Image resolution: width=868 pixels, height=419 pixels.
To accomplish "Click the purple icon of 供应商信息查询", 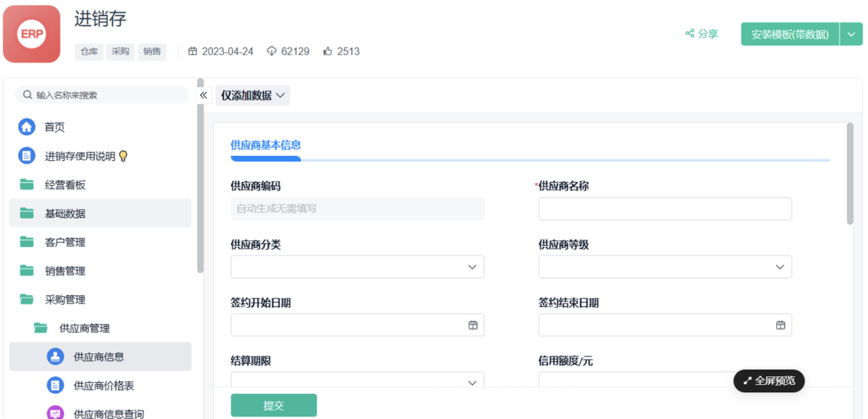I will [x=55, y=412].
